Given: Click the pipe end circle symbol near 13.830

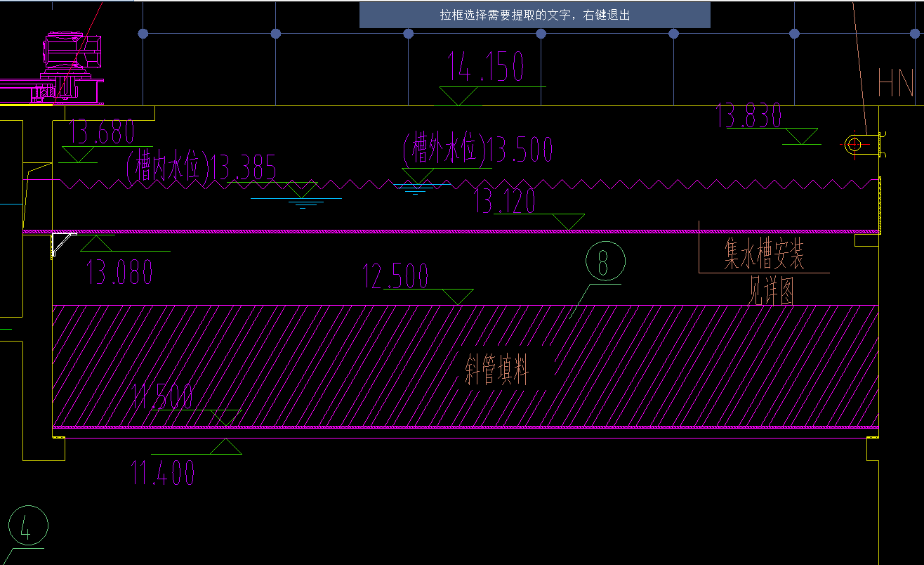Looking at the screenshot, I should (x=854, y=144).
